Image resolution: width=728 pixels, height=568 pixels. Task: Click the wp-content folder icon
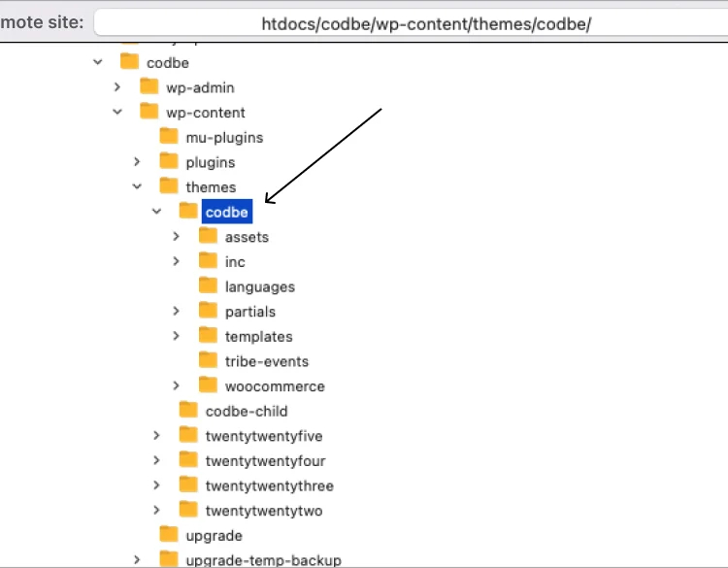click(x=149, y=111)
